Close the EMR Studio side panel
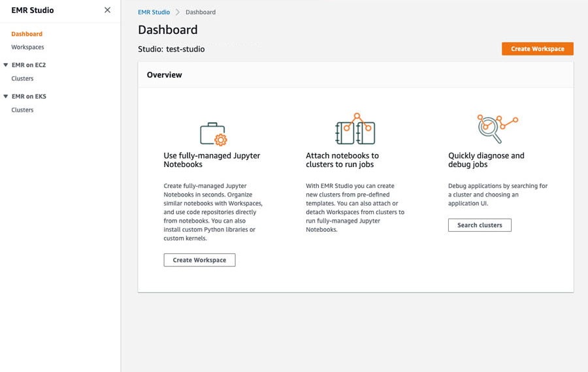This screenshot has height=372, width=588. (107, 10)
